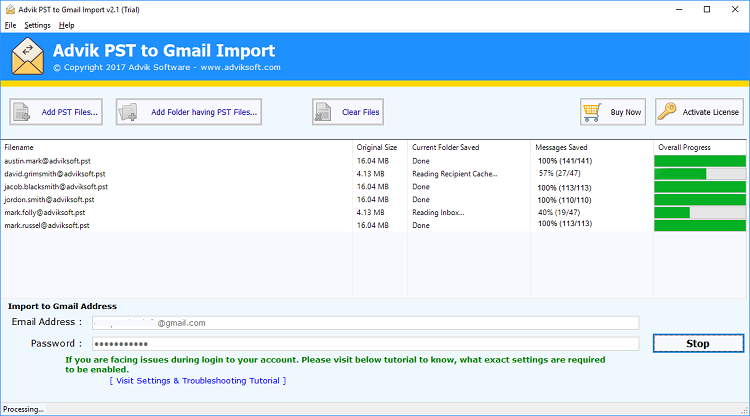Click the window resize grip in status bar
The image size is (750, 416).
[x=744, y=410]
